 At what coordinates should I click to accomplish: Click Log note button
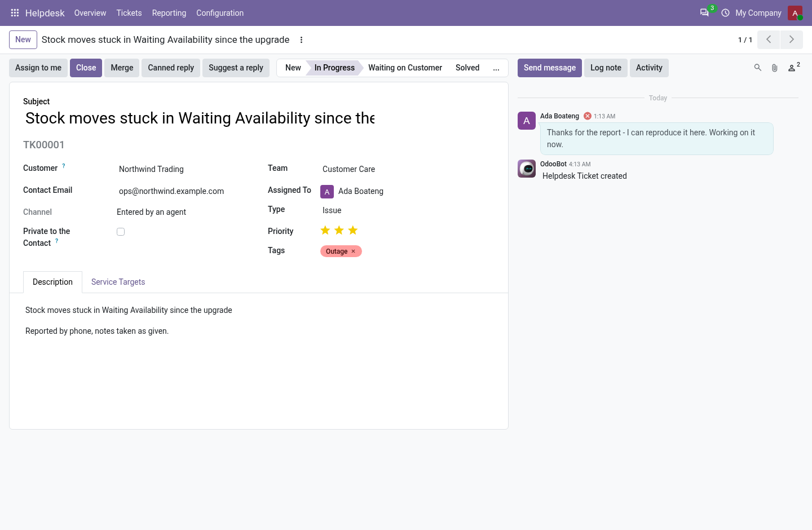tap(606, 68)
